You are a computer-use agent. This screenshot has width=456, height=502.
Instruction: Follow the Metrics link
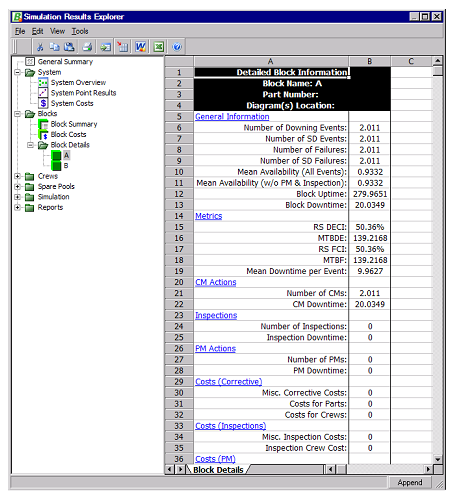pyautogui.click(x=209, y=216)
